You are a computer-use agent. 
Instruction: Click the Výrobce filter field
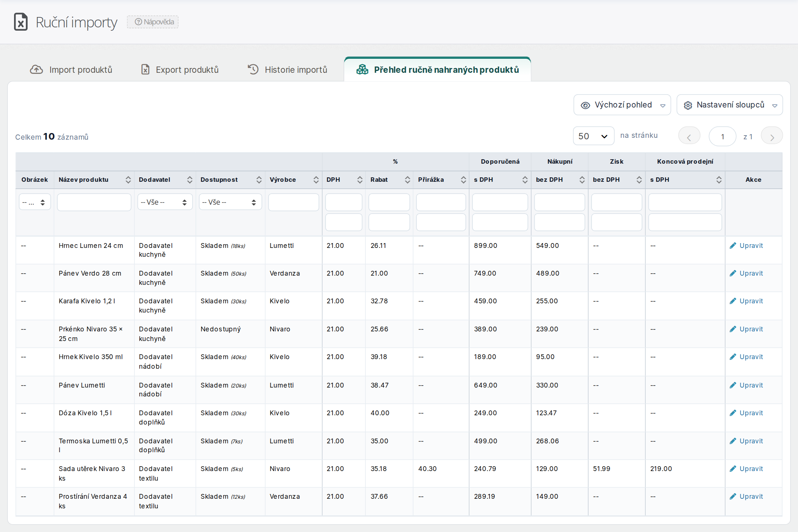click(293, 202)
